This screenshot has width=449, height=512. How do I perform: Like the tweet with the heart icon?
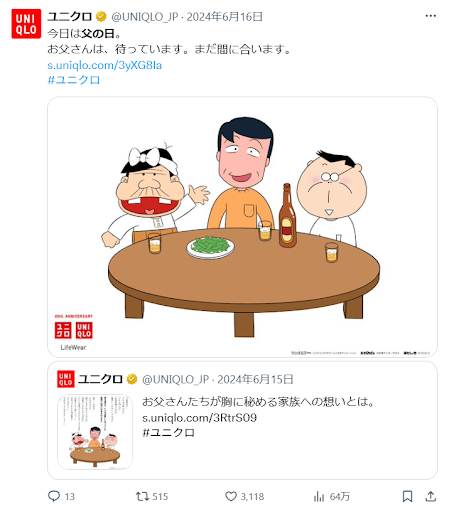[231, 496]
